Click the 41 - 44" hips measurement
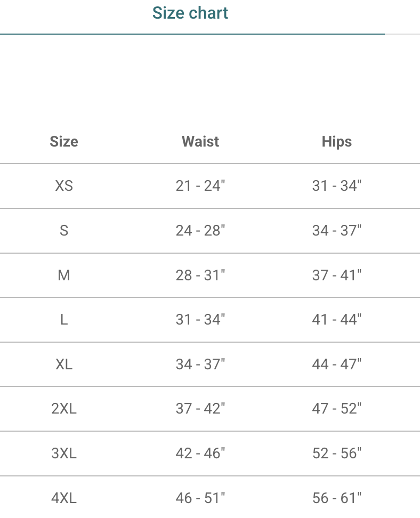Viewport: 420px width, 518px height. (x=337, y=320)
